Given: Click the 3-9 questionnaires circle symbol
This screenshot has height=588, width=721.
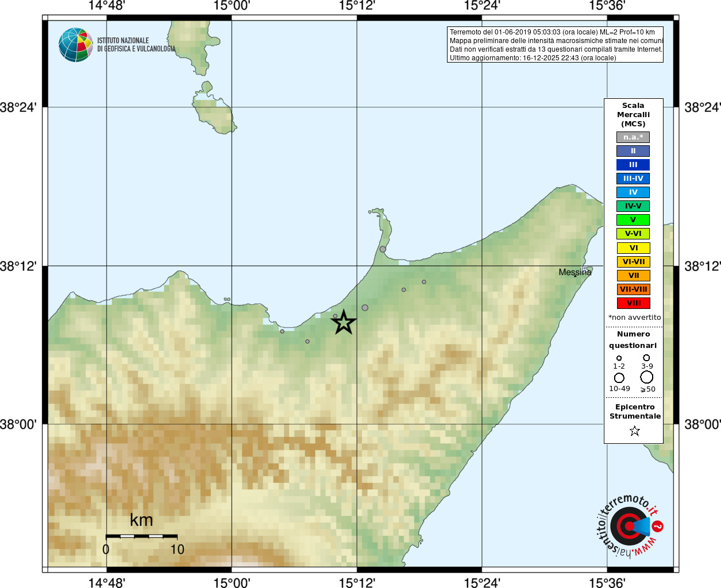Looking at the screenshot, I should pyautogui.click(x=646, y=357).
